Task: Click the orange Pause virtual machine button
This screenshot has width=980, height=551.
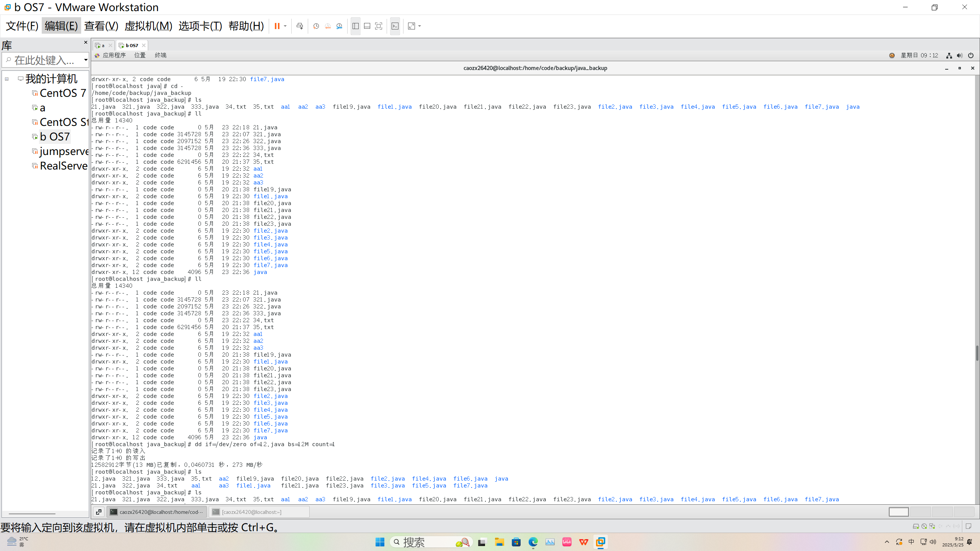Action: tap(277, 26)
